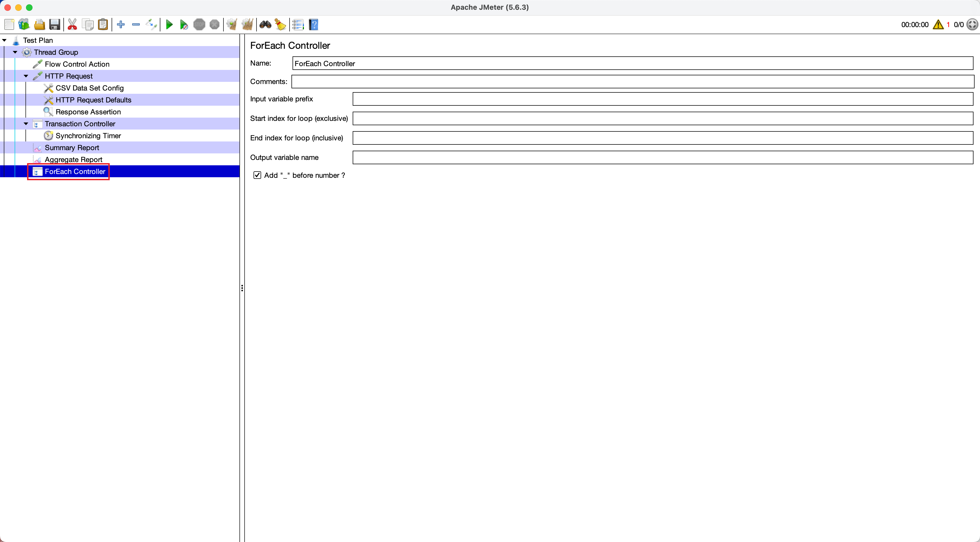Save the test plan with floppy icon
The width and height of the screenshot is (980, 542).
pos(55,25)
